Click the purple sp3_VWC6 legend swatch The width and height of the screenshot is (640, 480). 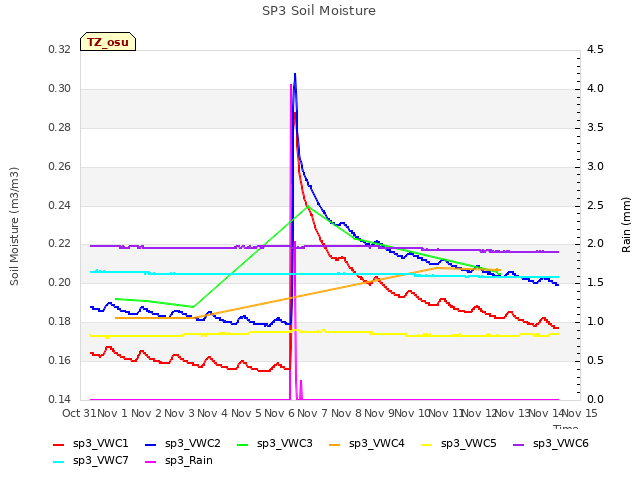519,444
